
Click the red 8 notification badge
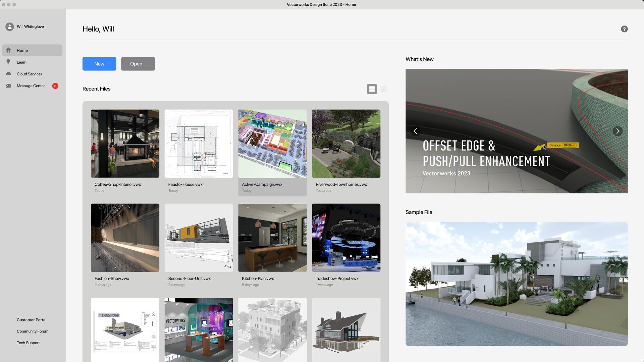click(55, 86)
